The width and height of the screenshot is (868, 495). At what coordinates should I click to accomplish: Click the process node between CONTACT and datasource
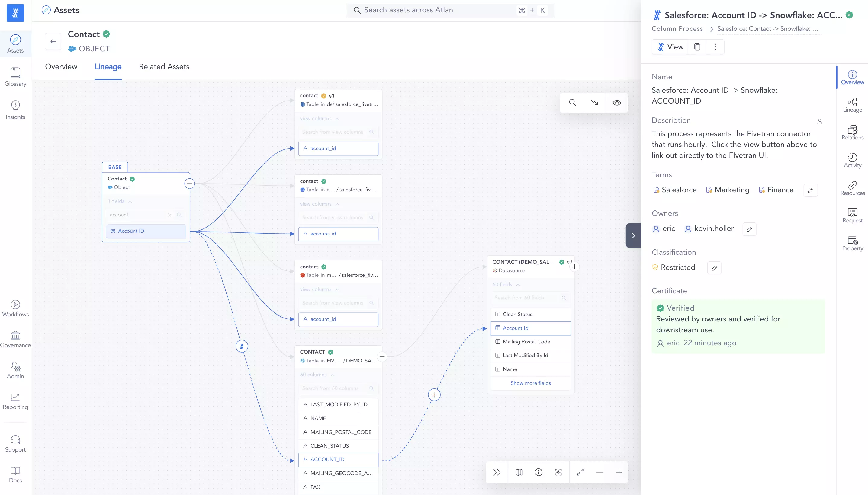pos(434,395)
